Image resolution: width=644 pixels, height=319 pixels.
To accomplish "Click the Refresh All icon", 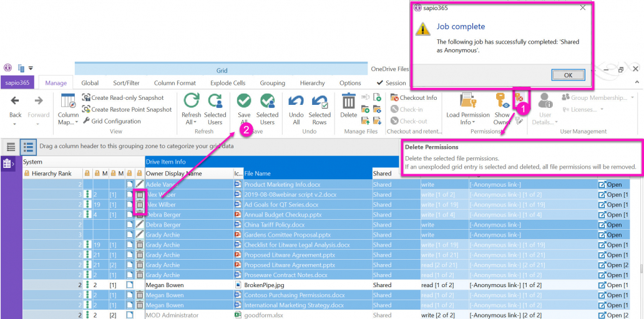I will pos(192,101).
